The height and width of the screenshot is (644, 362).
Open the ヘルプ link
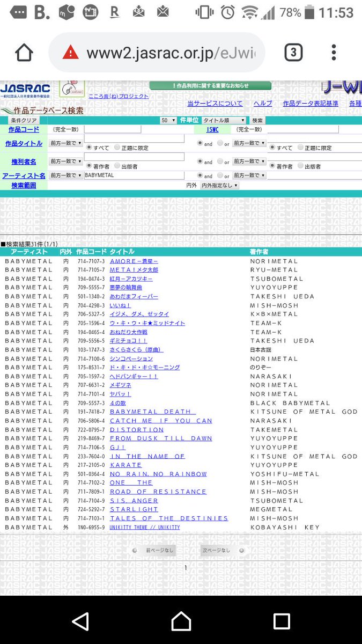point(263,104)
